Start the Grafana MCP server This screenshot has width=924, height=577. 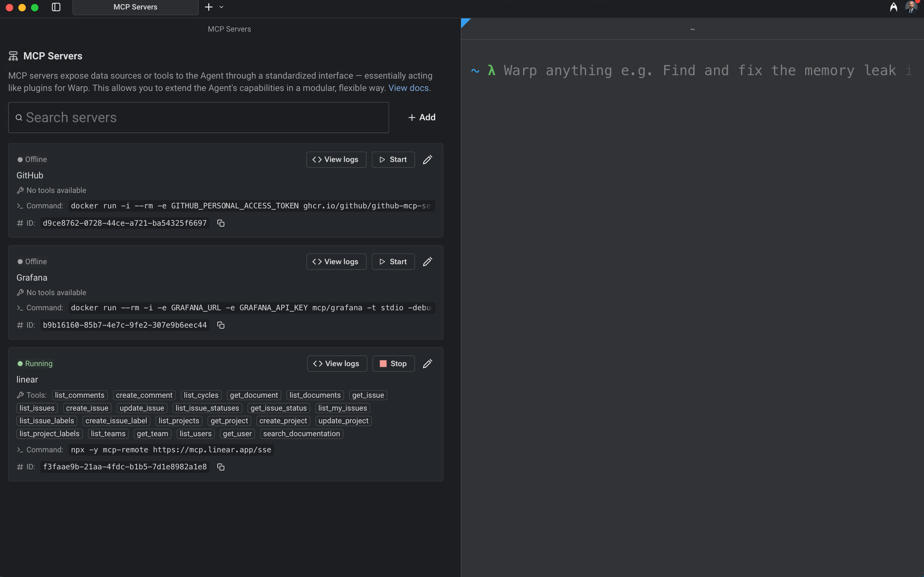tap(393, 262)
